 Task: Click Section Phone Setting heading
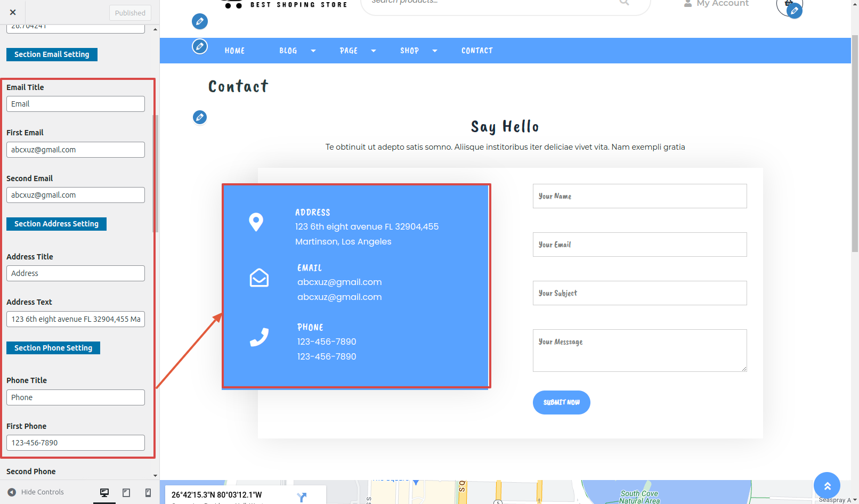[53, 348]
